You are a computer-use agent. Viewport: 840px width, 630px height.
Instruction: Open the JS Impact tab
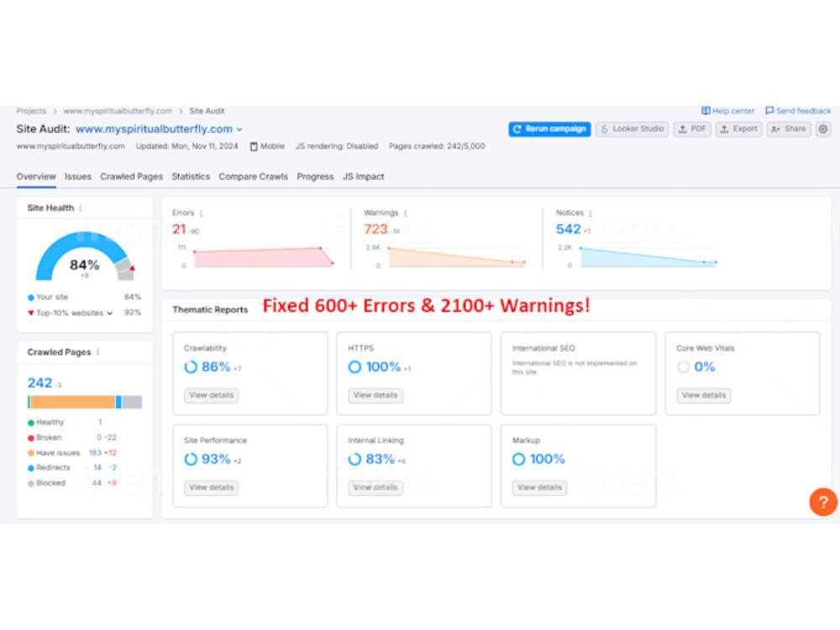pyautogui.click(x=363, y=176)
